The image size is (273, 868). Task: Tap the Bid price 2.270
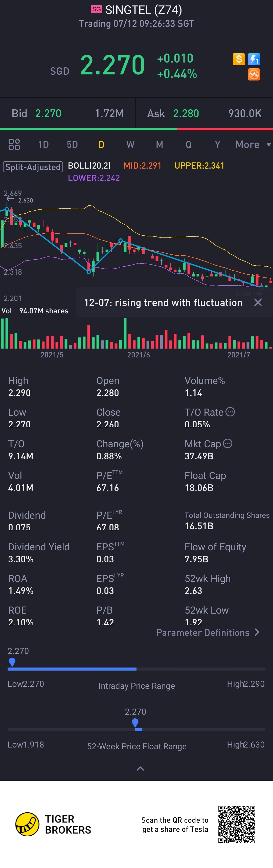[x=48, y=114]
